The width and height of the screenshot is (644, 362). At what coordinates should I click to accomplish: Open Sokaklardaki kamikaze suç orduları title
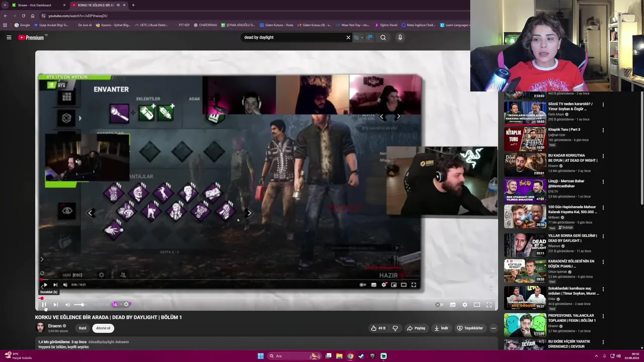coord(573,291)
